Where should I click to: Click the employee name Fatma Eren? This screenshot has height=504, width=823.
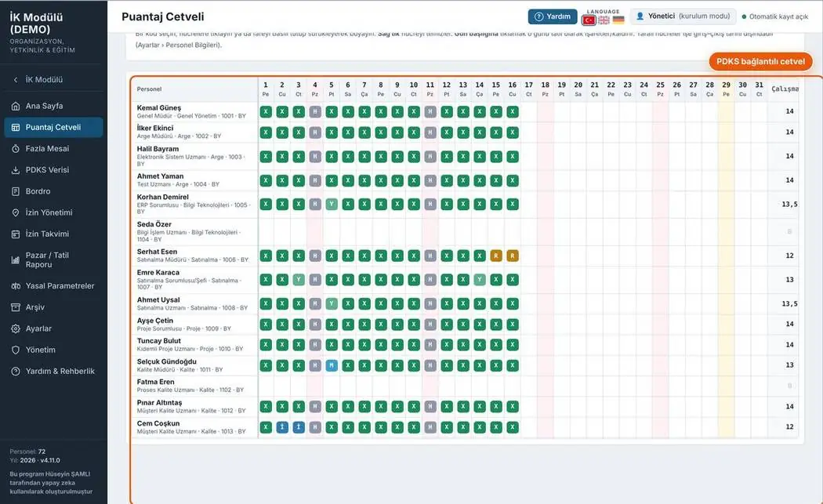click(155, 382)
